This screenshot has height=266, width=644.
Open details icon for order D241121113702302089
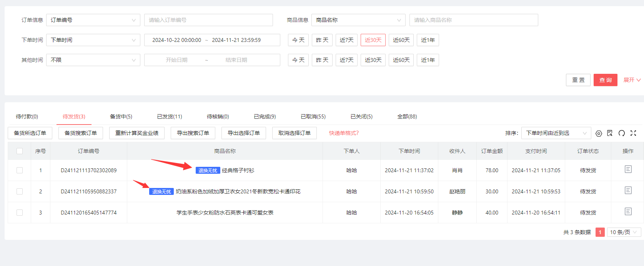(628, 169)
